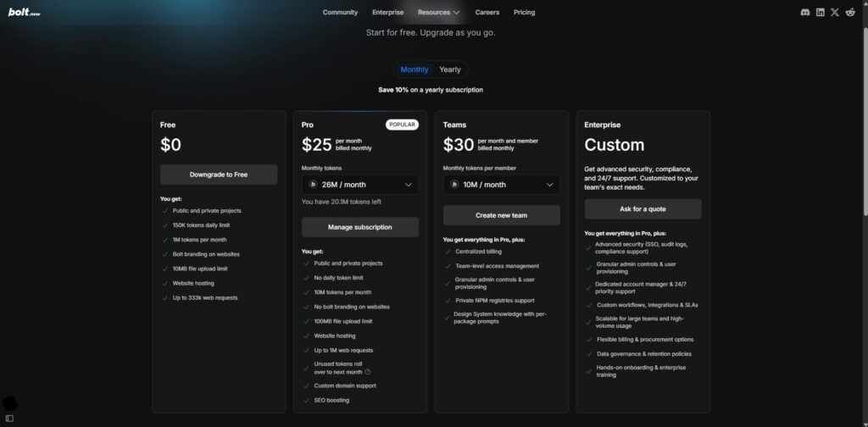Click 'SEO boosting' feature
The width and height of the screenshot is (868, 427).
[331, 400]
